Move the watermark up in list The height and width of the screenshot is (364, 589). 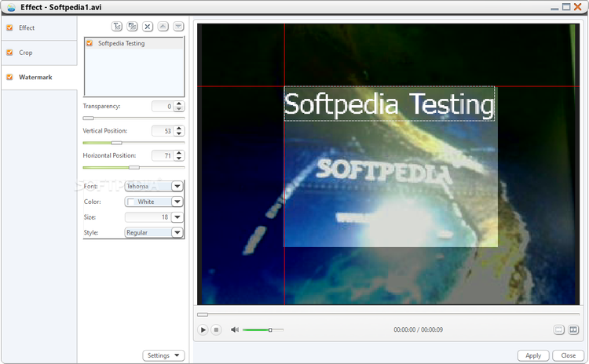(x=163, y=26)
